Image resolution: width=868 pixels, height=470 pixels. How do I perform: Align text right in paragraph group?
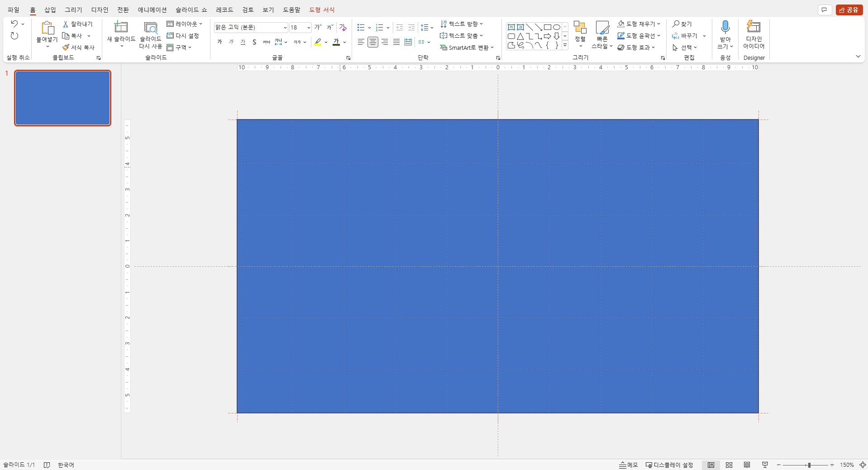click(x=385, y=42)
